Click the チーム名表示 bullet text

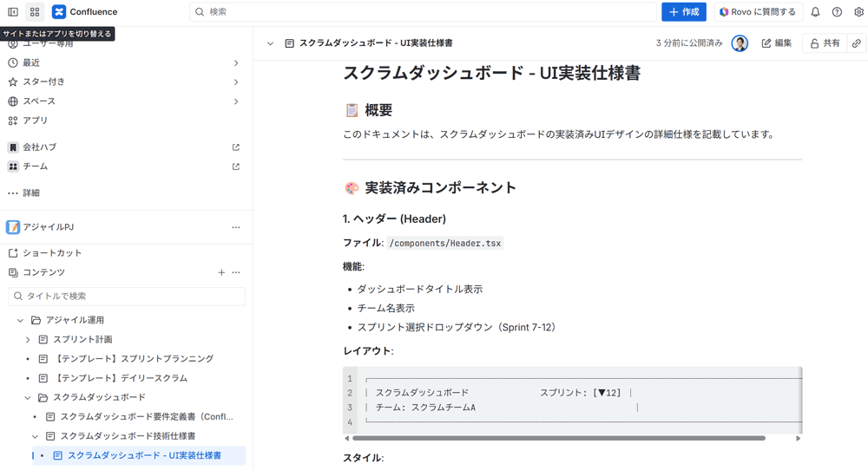(386, 309)
